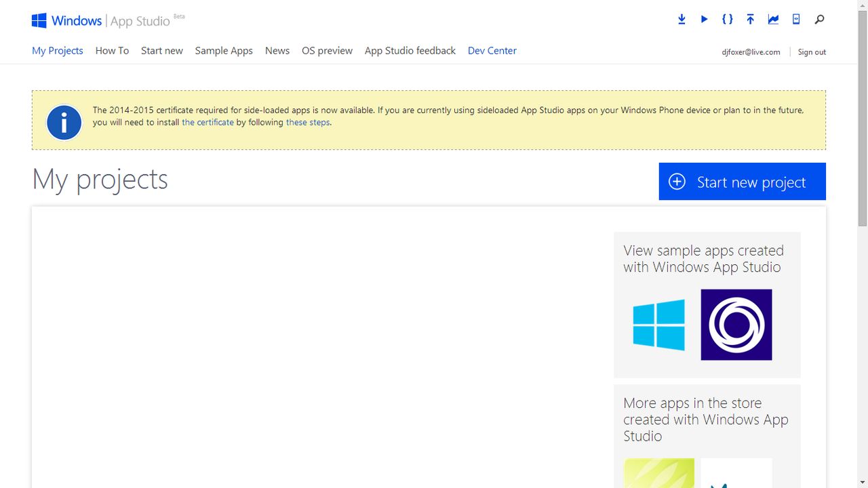Click the Start new project button
The width and height of the screenshot is (868, 488).
pyautogui.click(x=743, y=182)
